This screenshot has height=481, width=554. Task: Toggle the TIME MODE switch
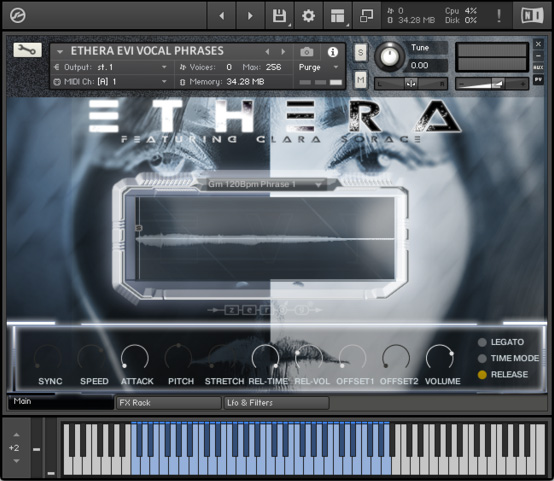click(x=482, y=358)
